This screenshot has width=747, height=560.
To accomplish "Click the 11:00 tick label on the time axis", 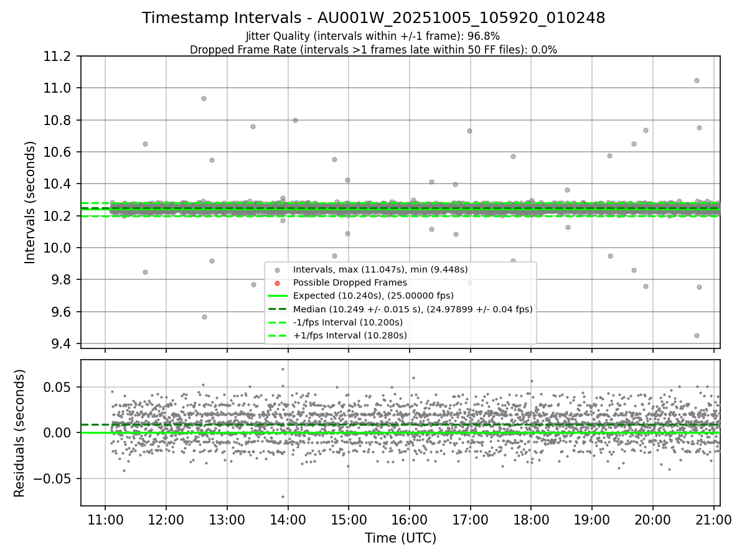I will click(x=105, y=519).
